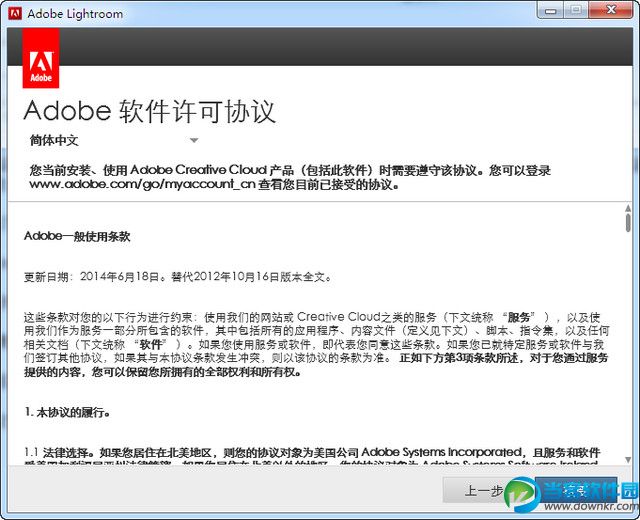Viewport: 640px width, 520px height.
Task: Click the '1. 本协议的履行。' section heading
Action: [x=67, y=412]
